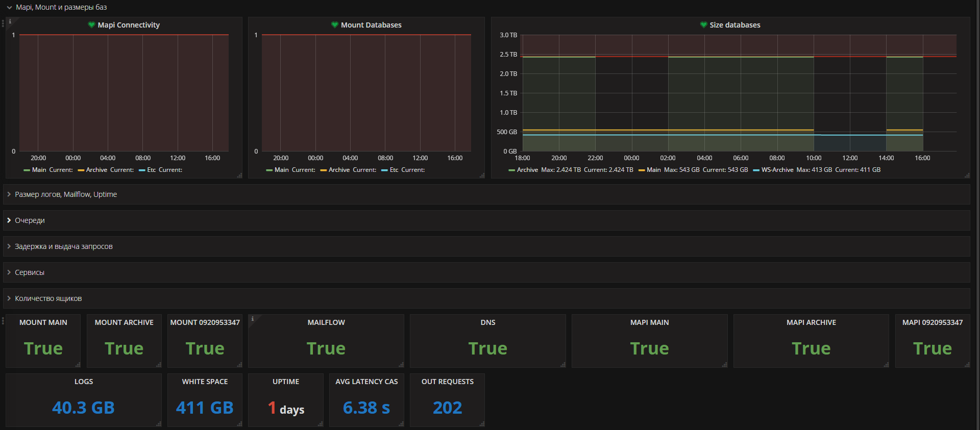Image resolution: width=980 pixels, height=430 pixels.
Task: Expand the Очереди row
Action: [x=30, y=220]
